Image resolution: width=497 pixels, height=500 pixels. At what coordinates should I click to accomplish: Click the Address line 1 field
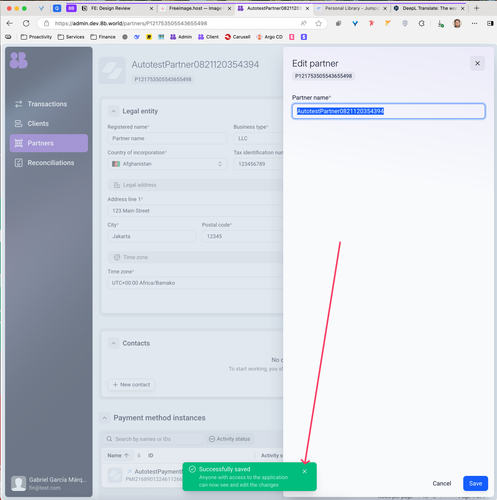pos(195,211)
